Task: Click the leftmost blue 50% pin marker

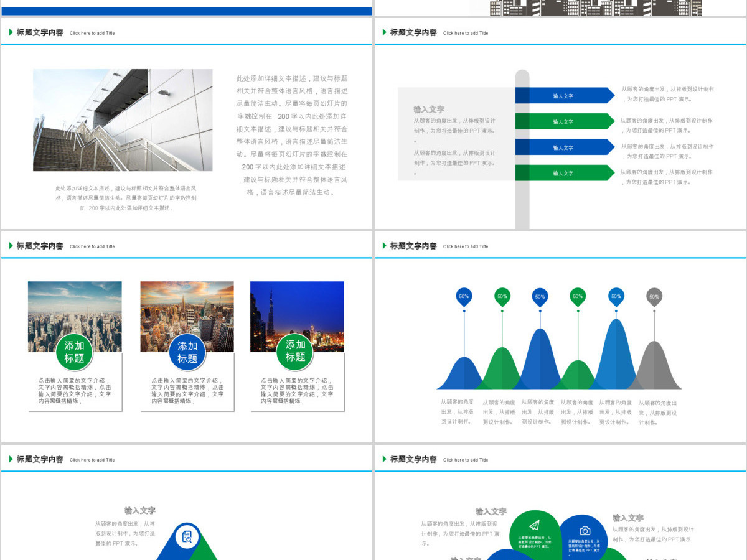Action: coord(464,298)
